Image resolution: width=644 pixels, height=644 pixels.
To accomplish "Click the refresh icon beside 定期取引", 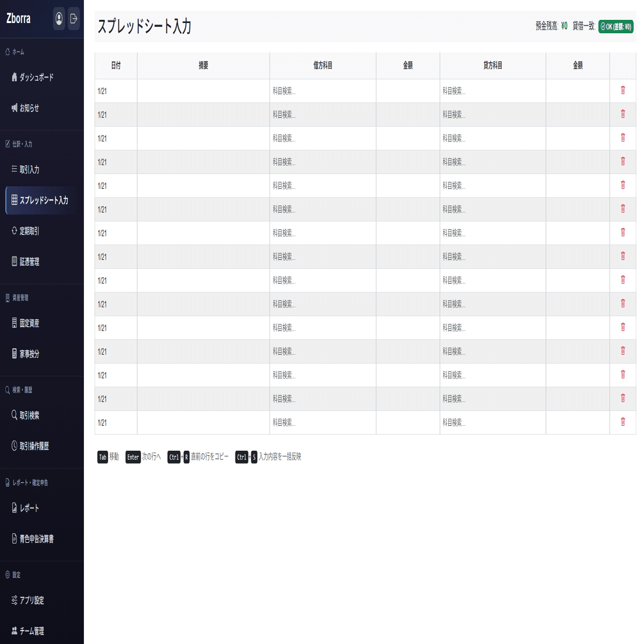I will [14, 231].
